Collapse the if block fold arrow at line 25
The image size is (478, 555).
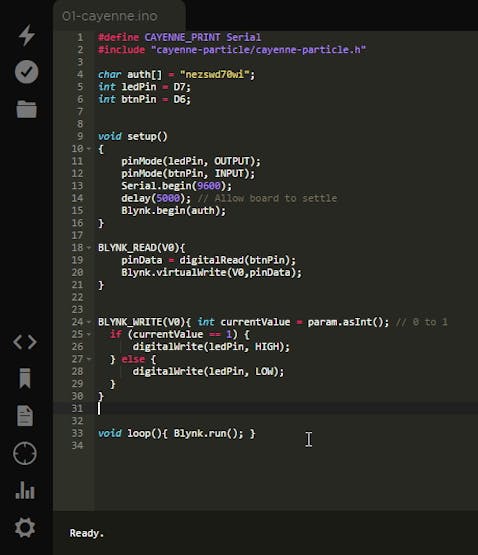pyautogui.click(x=89, y=334)
